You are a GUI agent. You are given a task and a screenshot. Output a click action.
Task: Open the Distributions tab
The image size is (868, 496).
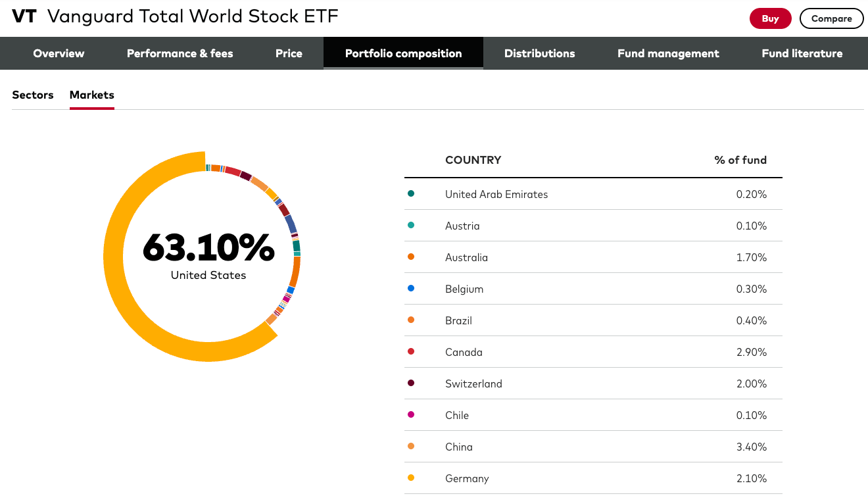(x=539, y=53)
